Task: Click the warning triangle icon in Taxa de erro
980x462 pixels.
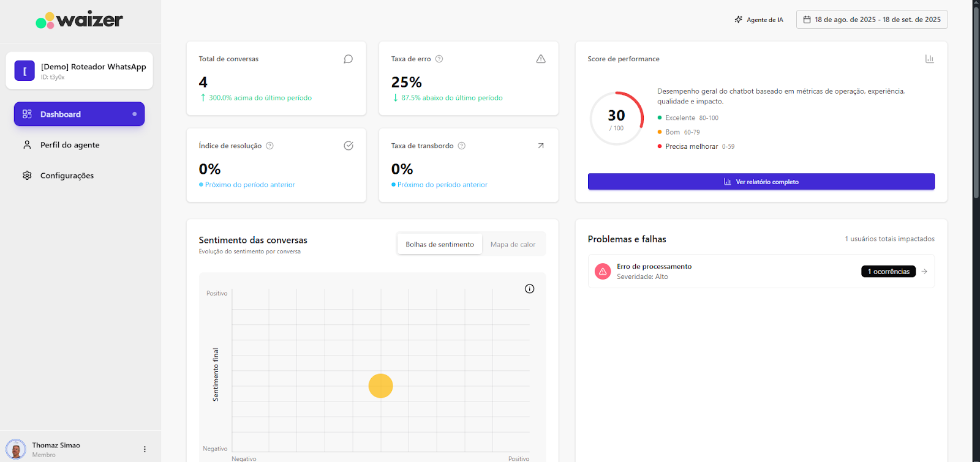Action: coord(541,59)
